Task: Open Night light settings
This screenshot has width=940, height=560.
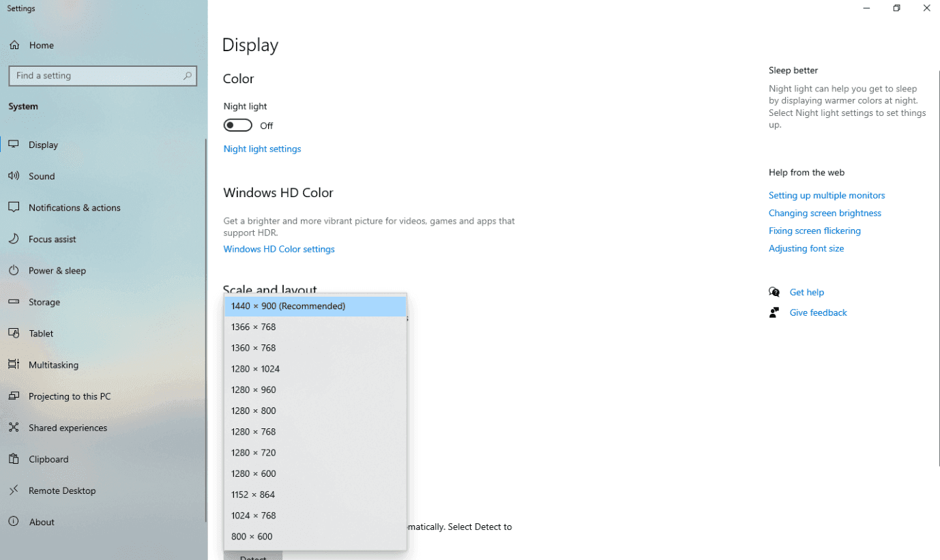Action: click(x=262, y=149)
